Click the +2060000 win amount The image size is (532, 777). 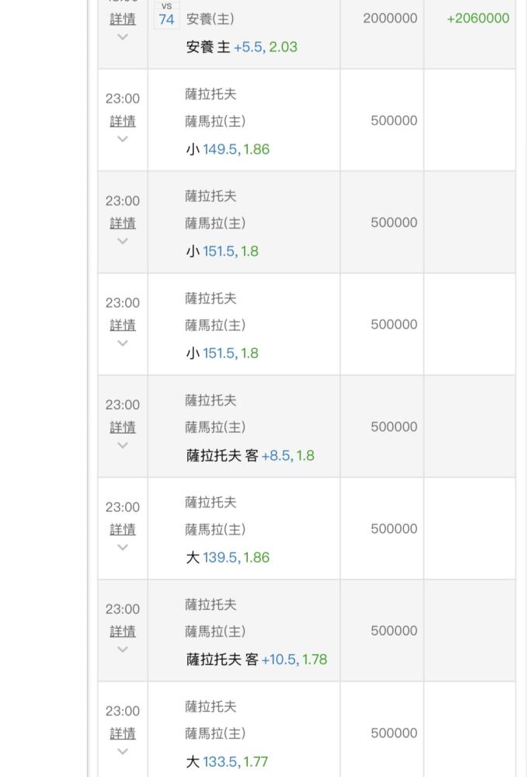pos(478,19)
